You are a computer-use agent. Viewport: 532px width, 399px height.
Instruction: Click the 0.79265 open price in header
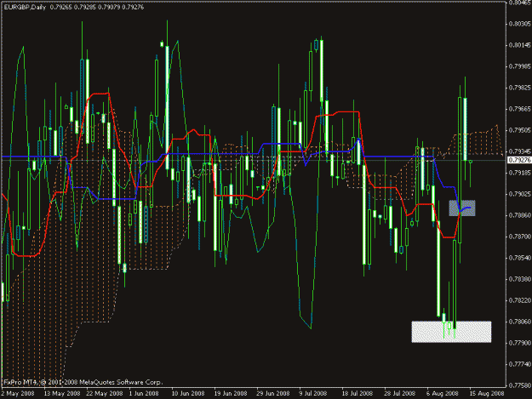[61, 7]
